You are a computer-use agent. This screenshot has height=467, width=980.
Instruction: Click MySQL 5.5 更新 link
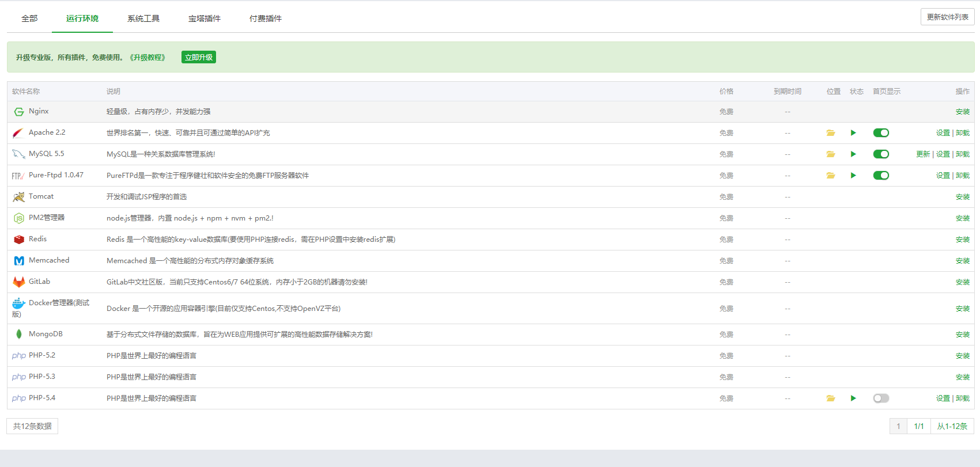[x=923, y=154]
